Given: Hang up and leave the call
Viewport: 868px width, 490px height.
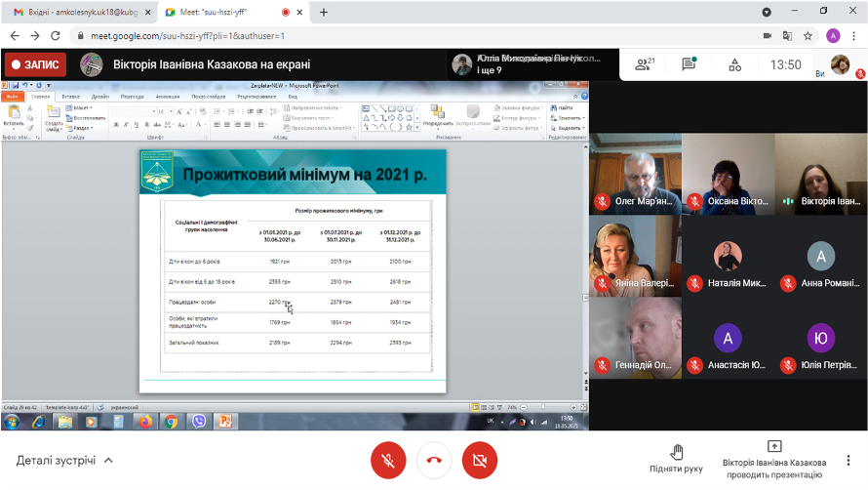Looking at the screenshot, I should pyautogui.click(x=434, y=460).
